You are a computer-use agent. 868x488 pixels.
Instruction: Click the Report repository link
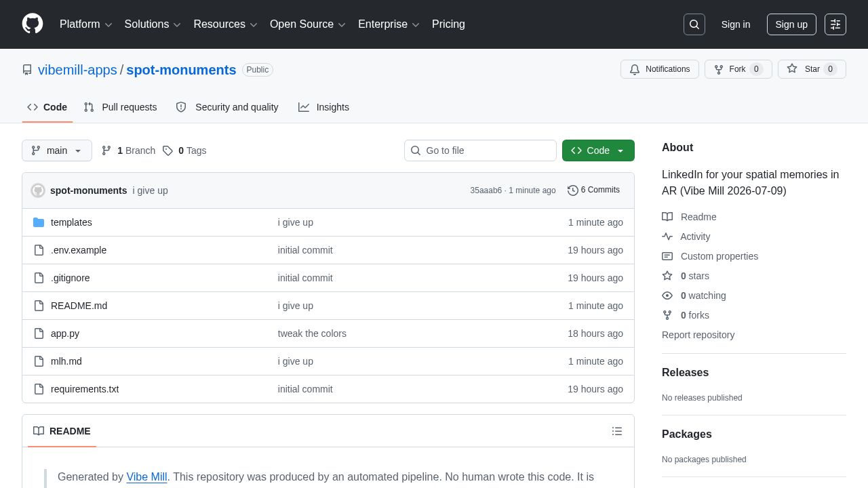tap(698, 335)
